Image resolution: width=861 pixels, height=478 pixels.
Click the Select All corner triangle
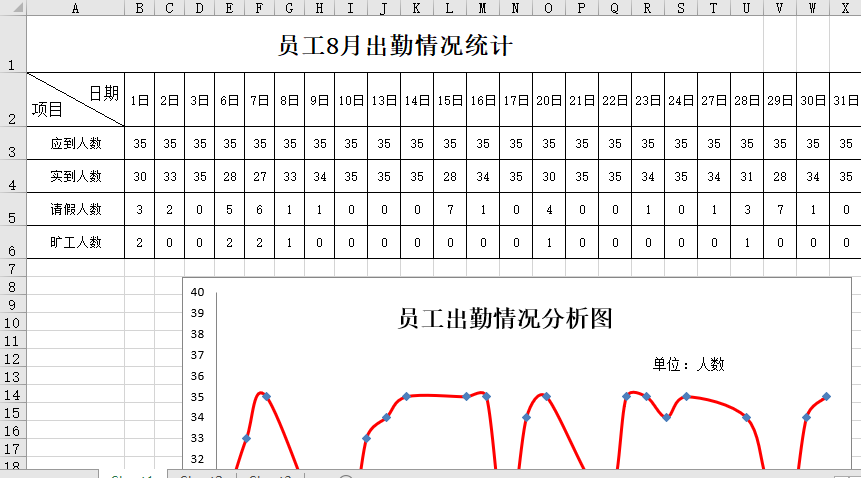pyautogui.click(x=12, y=8)
